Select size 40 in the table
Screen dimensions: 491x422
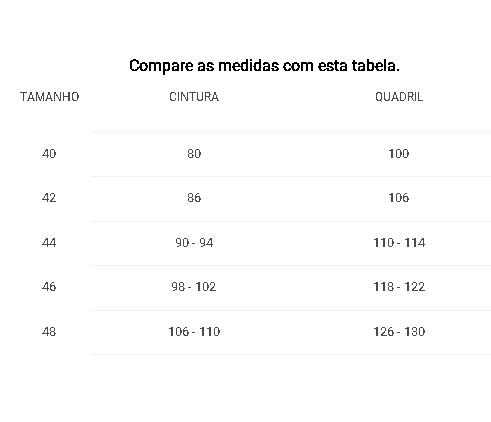[49, 154]
